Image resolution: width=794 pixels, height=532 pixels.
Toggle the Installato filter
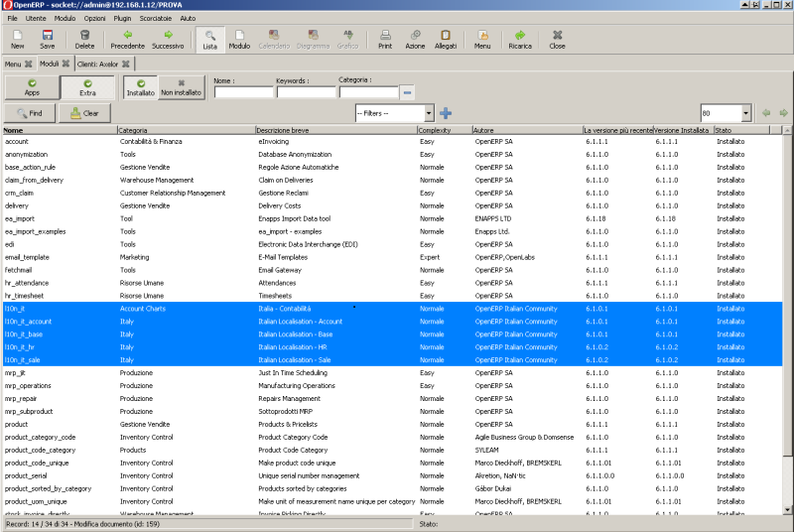pos(141,87)
